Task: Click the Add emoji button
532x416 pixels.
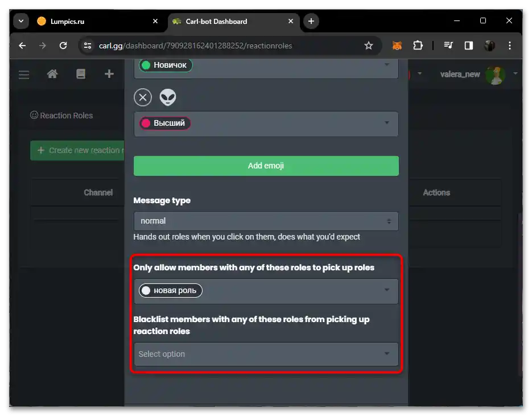Action: [266, 166]
